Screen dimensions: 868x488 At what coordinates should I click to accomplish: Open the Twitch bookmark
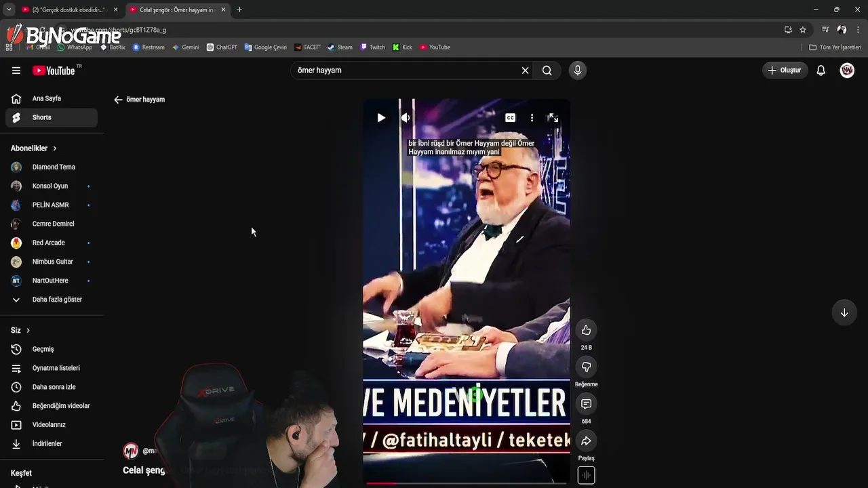tap(372, 47)
